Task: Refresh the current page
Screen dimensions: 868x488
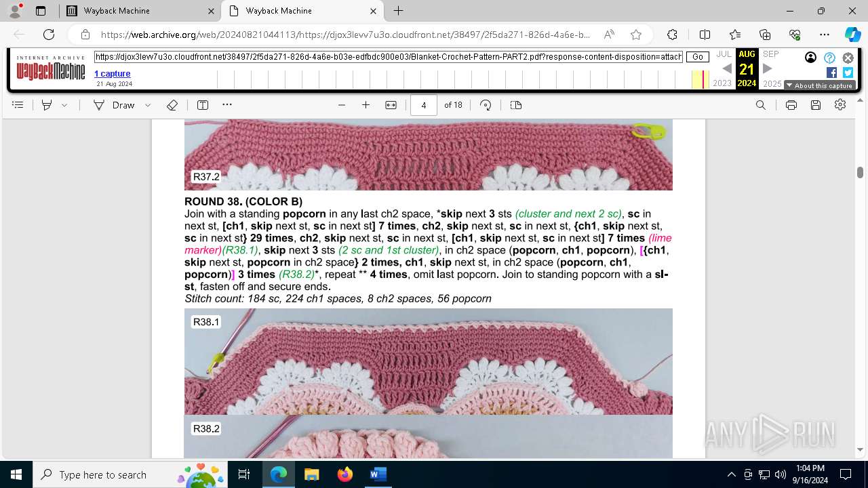Action: tap(49, 35)
